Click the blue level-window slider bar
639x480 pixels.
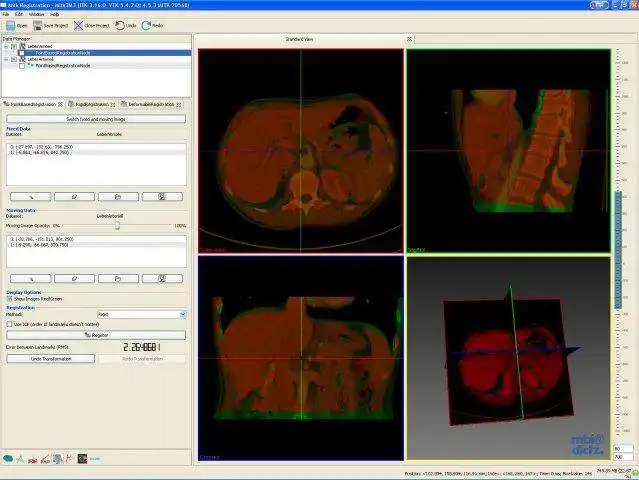point(618,250)
